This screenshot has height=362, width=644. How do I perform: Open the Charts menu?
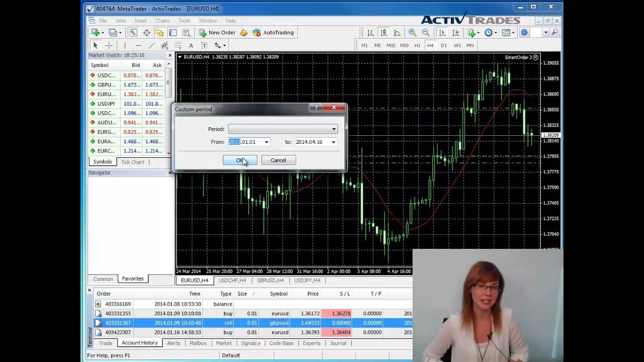162,21
